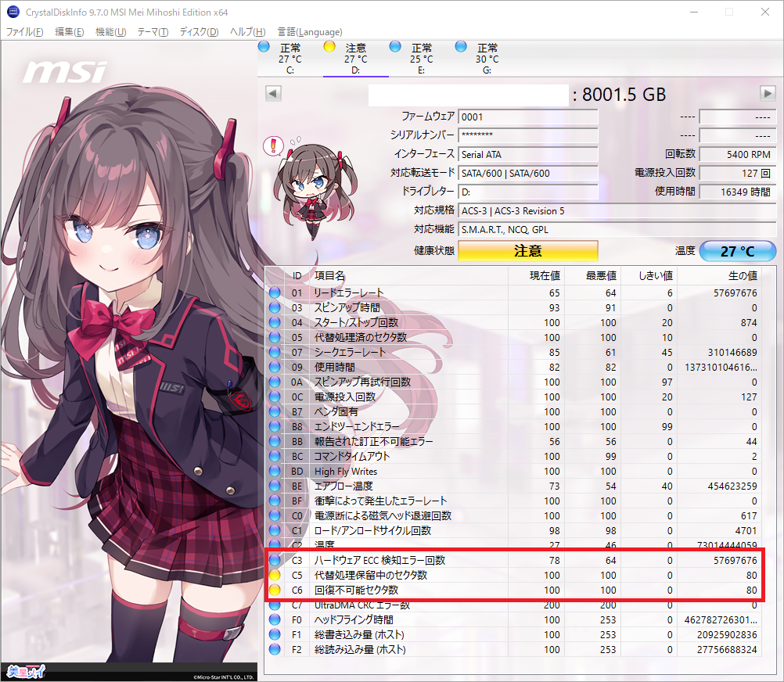Screen dimensions: 784x682
Task: Click status orb for ヘッドフライング時間 row
Action: click(275, 620)
